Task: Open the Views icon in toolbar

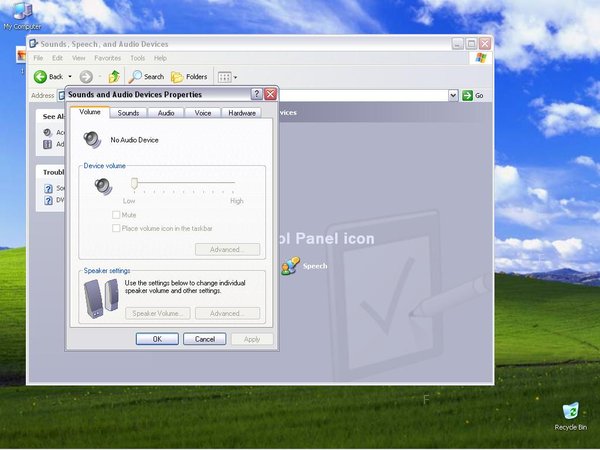Action: [224, 77]
